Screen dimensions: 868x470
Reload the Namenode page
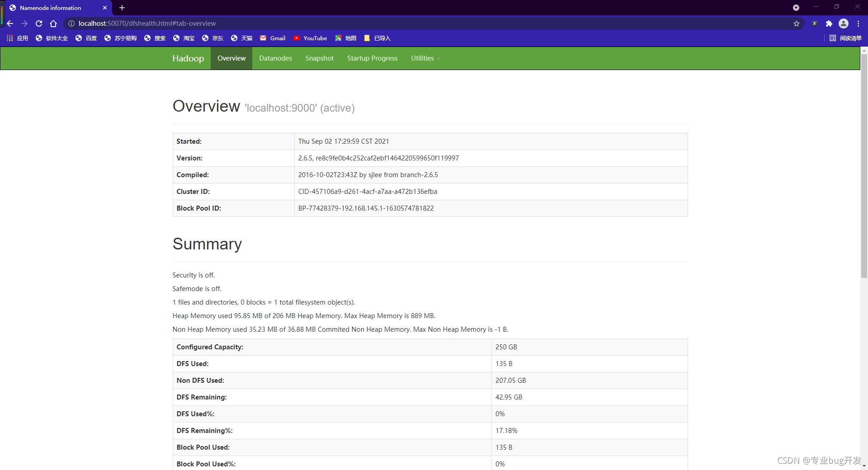[39, 23]
